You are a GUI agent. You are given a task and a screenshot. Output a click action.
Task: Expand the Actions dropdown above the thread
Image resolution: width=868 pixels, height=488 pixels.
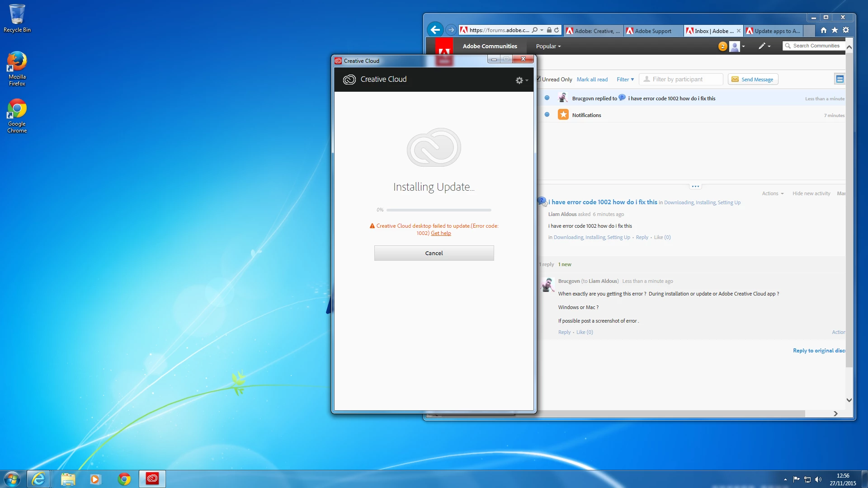click(x=773, y=193)
